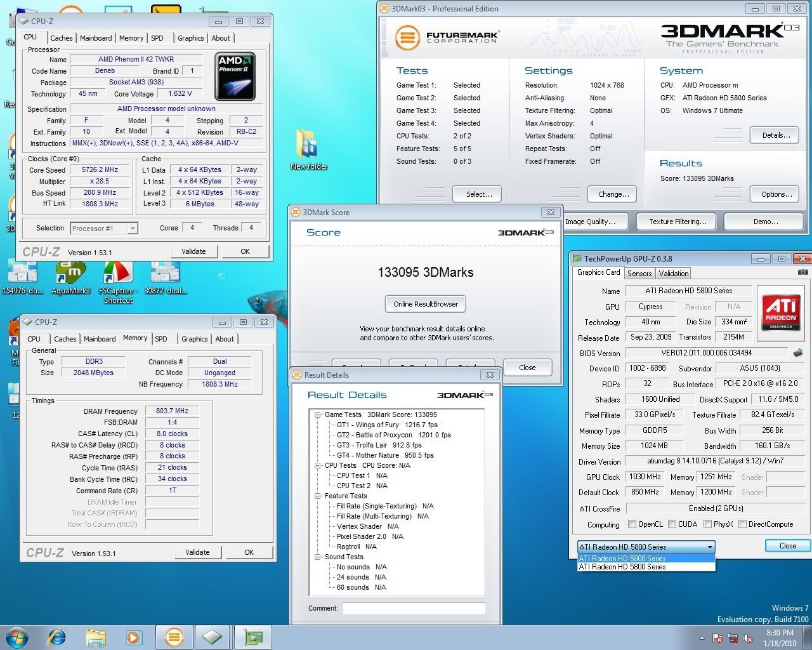
Task: Click Select... button under 3DMark03 Tests
Action: click(x=477, y=194)
